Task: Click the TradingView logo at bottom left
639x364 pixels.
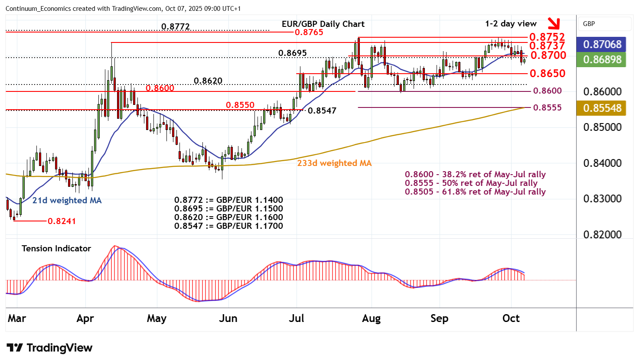Action: 49,348
